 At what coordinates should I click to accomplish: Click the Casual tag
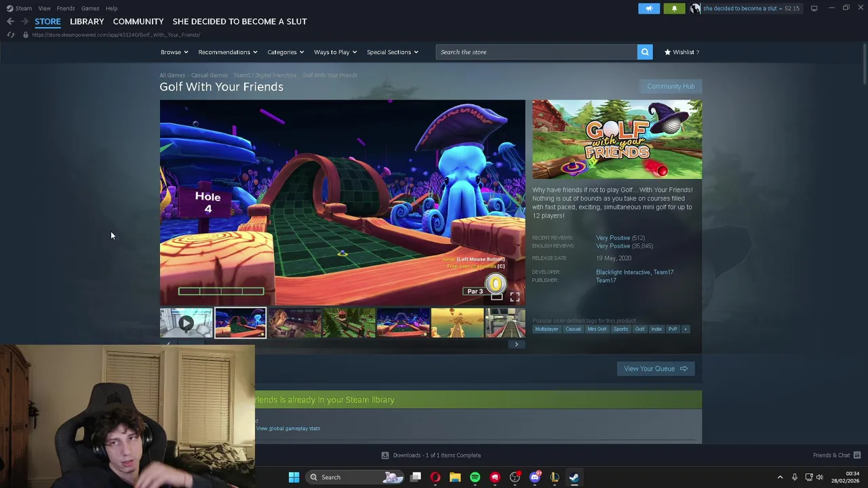point(573,329)
